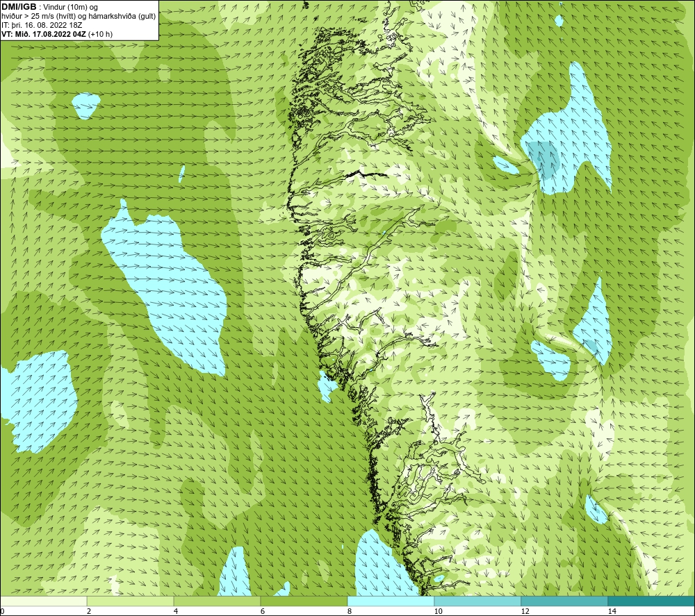Select the 10–12 m/s turquoise legend band
The image size is (695, 616).
click(477, 601)
